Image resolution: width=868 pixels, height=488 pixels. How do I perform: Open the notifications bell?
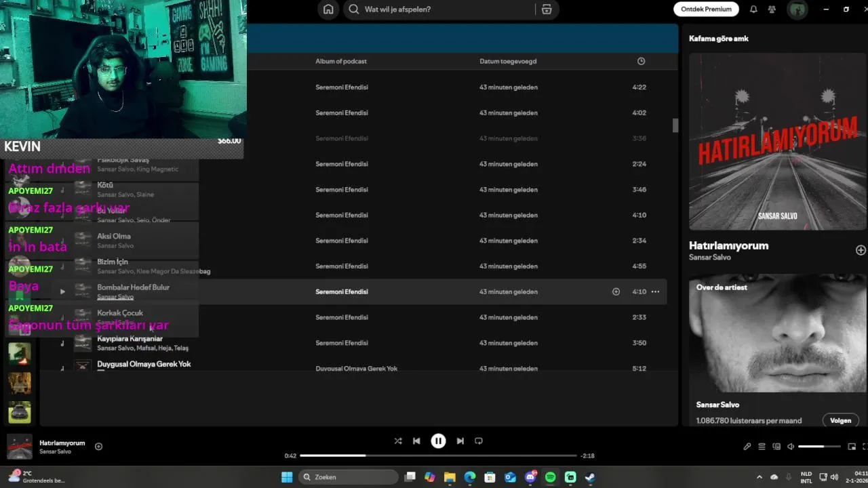click(753, 9)
